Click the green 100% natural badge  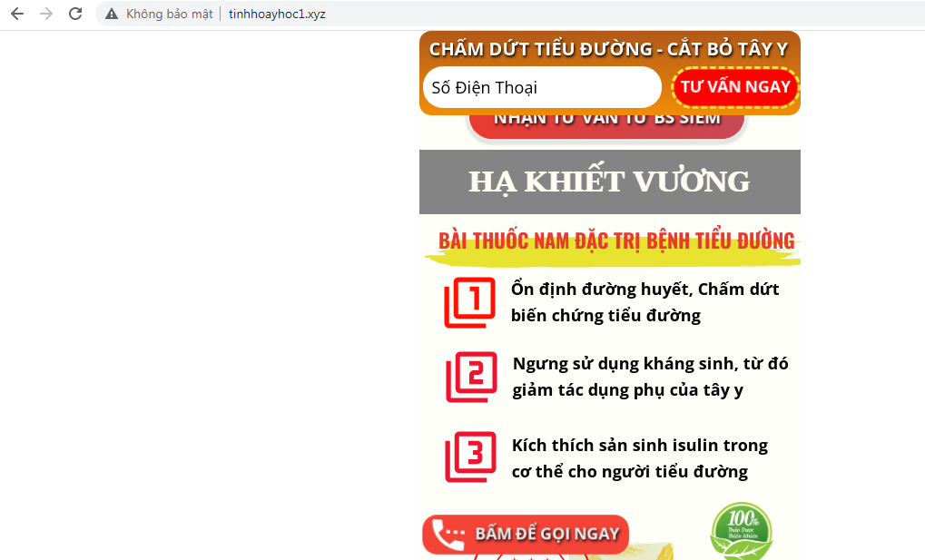(741, 531)
